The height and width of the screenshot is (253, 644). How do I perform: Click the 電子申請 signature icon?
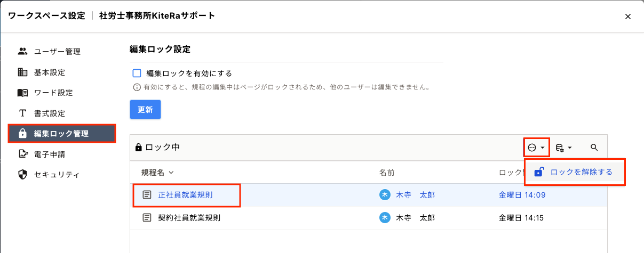pyautogui.click(x=22, y=154)
